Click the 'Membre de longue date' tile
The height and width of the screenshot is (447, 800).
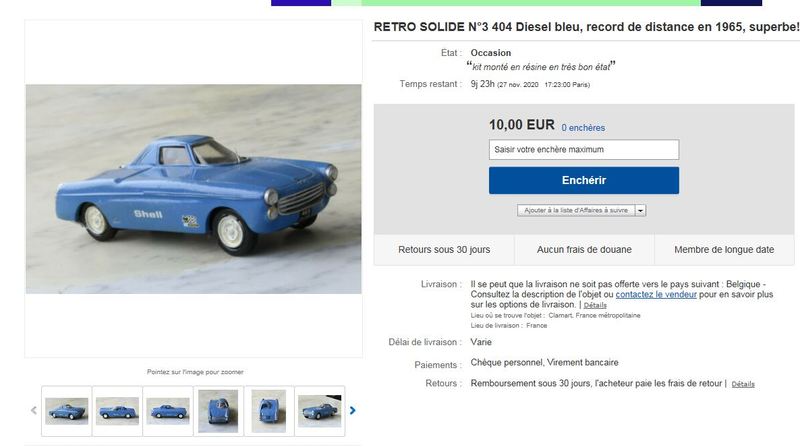pyautogui.click(x=724, y=250)
